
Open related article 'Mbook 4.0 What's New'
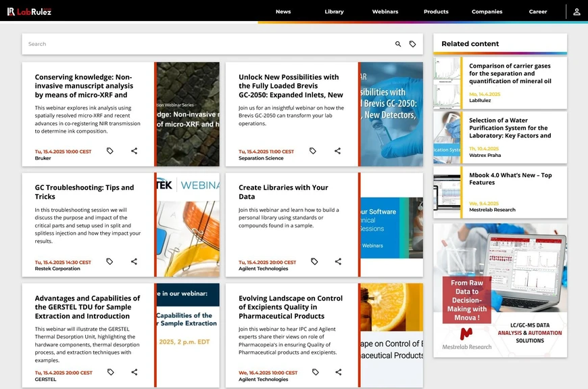[510, 179]
